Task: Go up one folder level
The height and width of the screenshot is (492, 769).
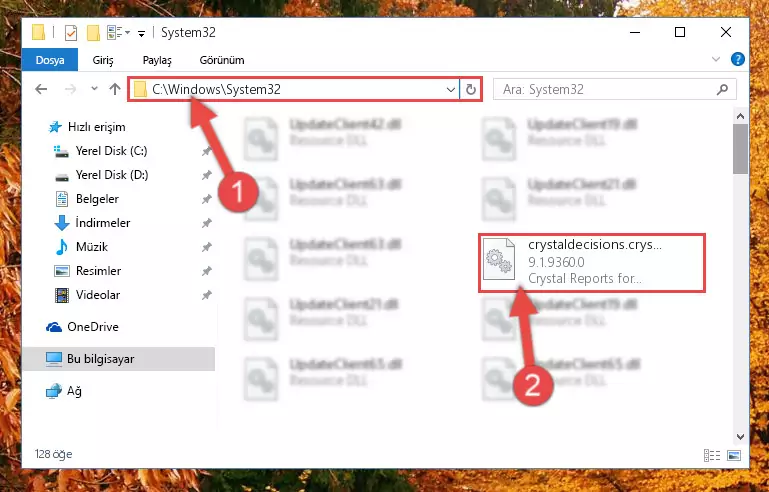Action: 115,89
